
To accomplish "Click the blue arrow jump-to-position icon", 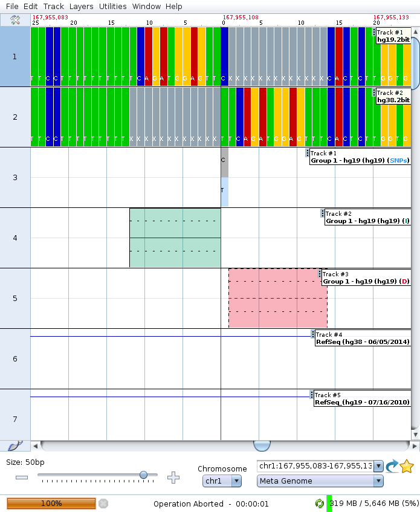I will coord(392,466).
